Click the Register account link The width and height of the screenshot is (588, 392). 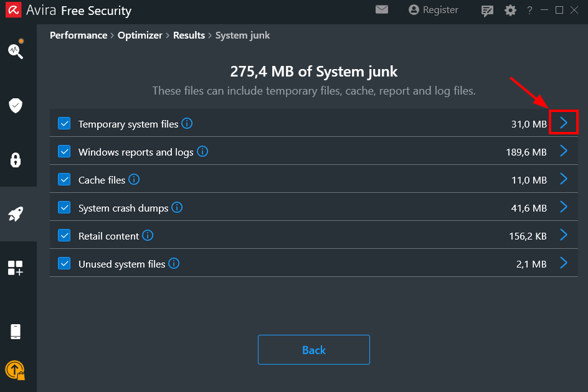(434, 10)
